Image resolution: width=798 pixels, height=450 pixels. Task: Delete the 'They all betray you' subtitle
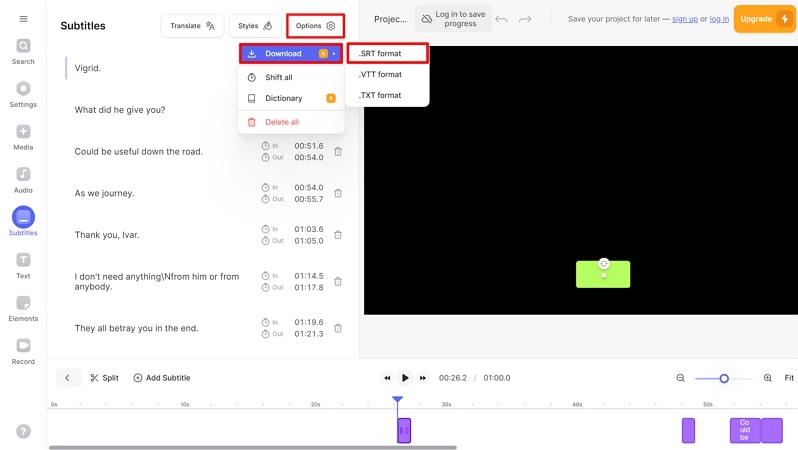click(x=338, y=328)
